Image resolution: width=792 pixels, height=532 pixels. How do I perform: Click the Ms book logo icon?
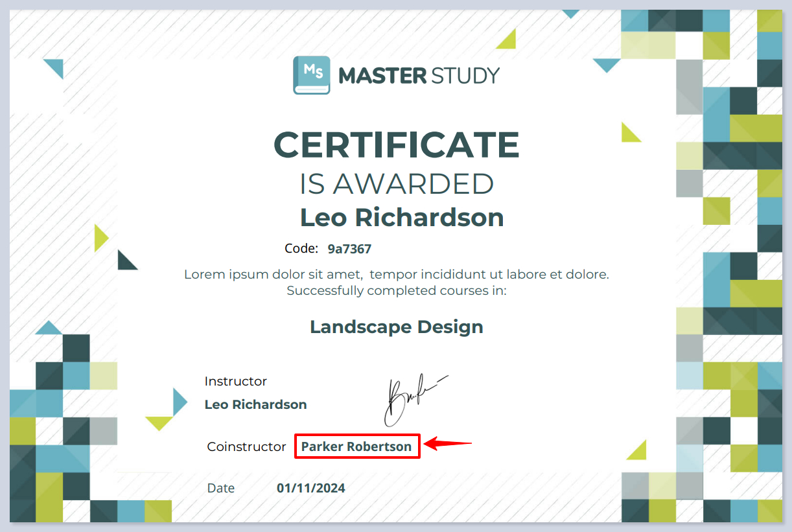point(311,75)
